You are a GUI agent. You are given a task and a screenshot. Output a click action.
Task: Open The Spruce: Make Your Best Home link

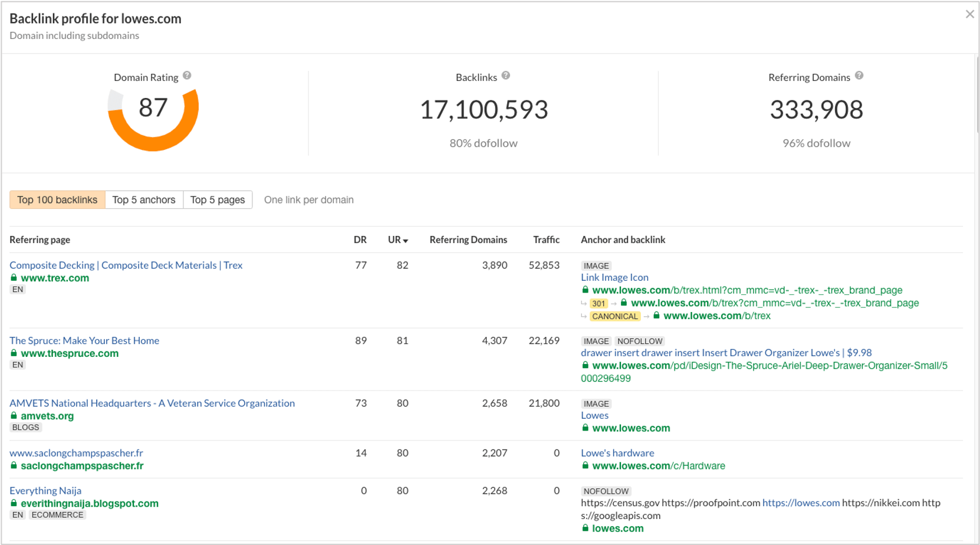point(84,340)
